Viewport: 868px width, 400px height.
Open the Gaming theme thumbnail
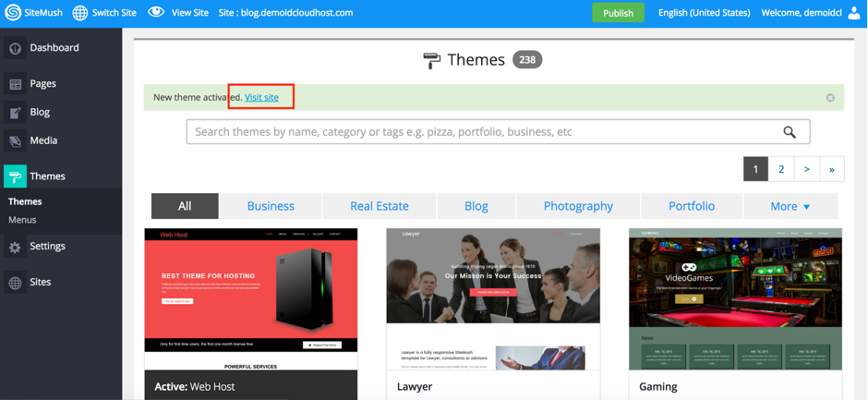[x=735, y=299]
